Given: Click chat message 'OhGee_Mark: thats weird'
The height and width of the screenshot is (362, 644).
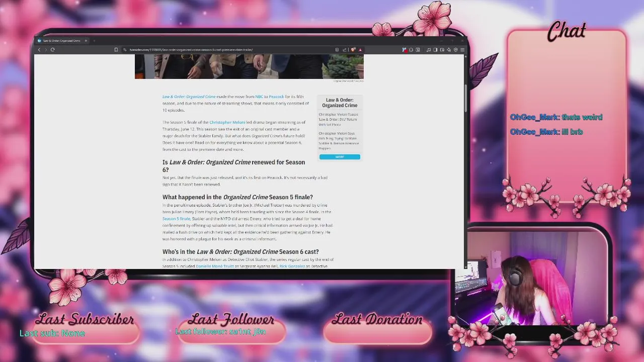Looking at the screenshot, I should [556, 117].
